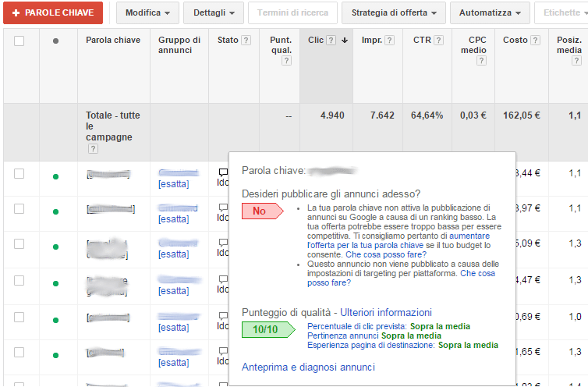Click the red No status badge
The width and height of the screenshot is (588, 387).
(x=263, y=211)
